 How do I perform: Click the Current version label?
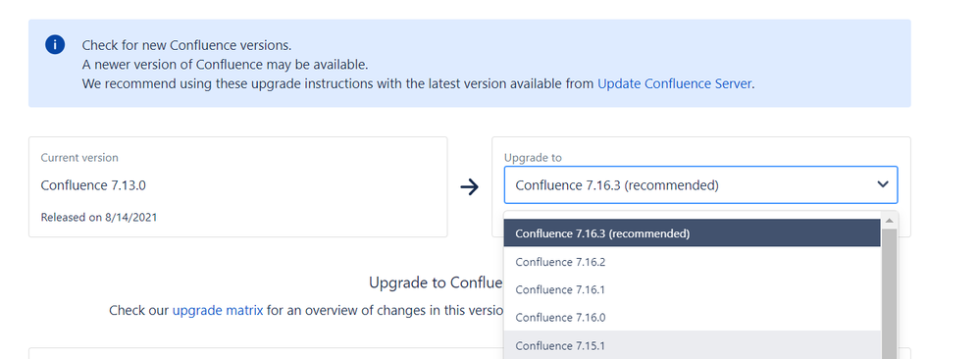pyautogui.click(x=79, y=158)
